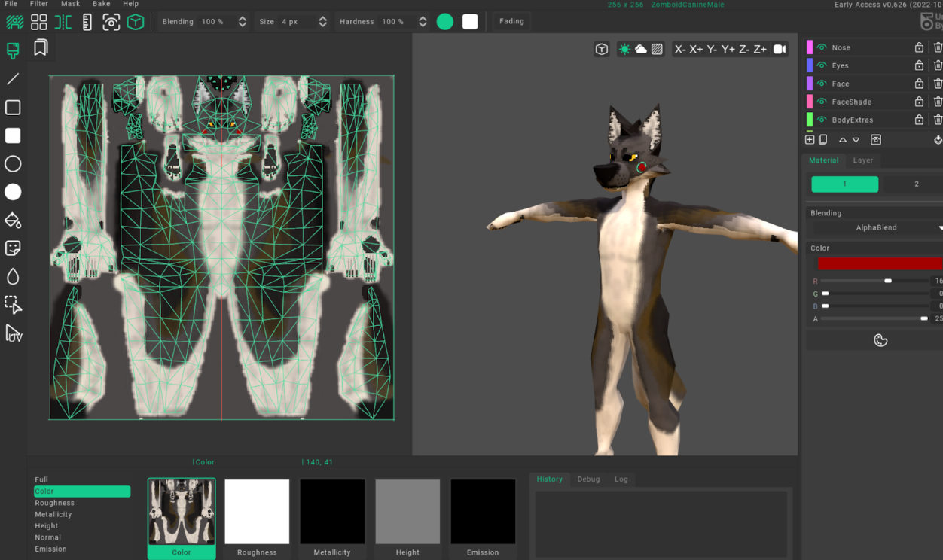Click the eye-frame icon below the layer list

[876, 140]
